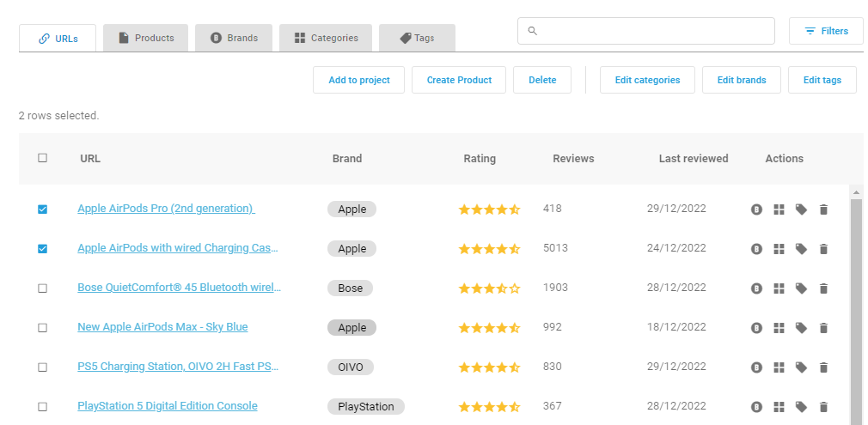
Task: Sort by the Last reviewed column header
Action: (693, 159)
